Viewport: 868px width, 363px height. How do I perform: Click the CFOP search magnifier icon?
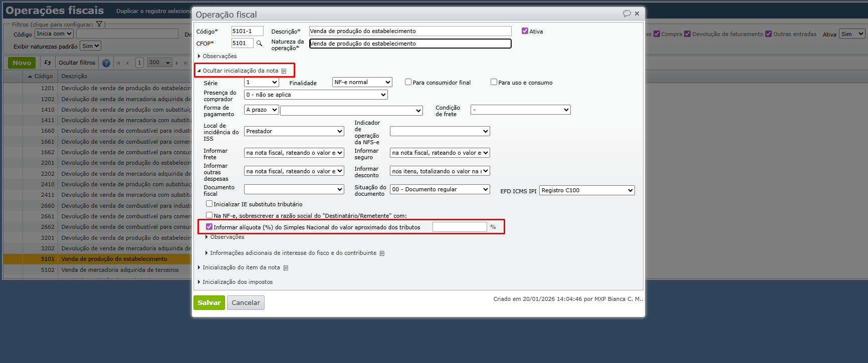[x=259, y=44]
